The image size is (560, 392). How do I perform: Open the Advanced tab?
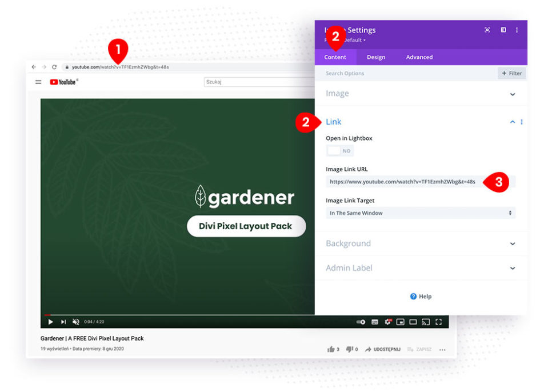click(419, 57)
